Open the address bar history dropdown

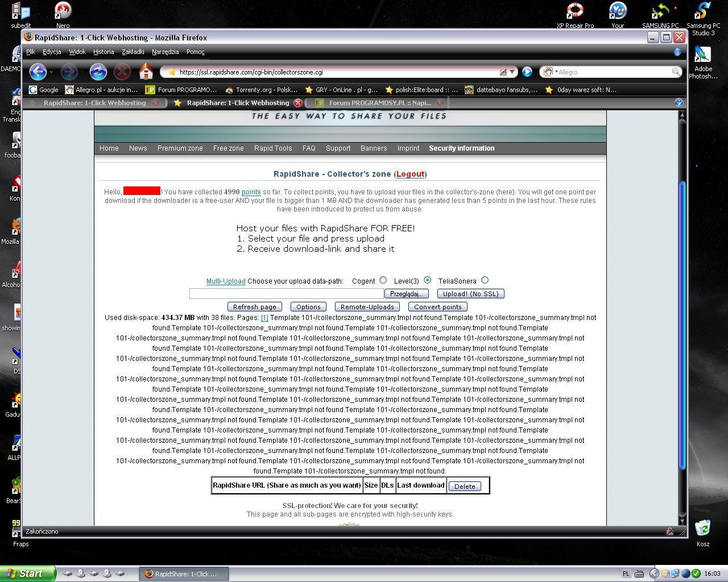tap(512, 72)
